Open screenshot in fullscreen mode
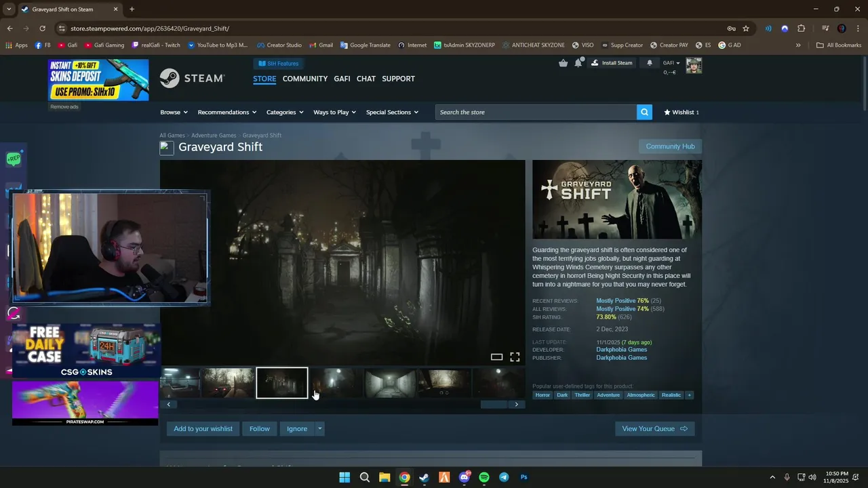Viewport: 868px width, 488px height. pos(515,357)
